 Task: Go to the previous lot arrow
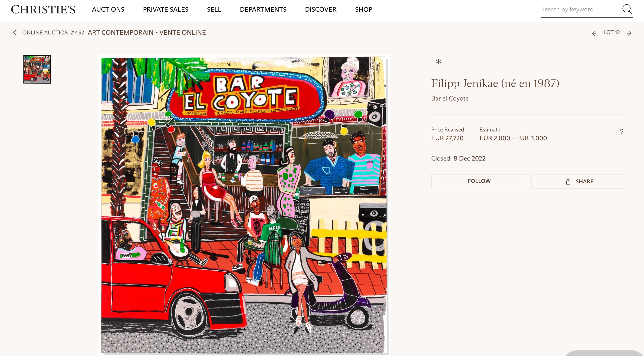(x=594, y=33)
